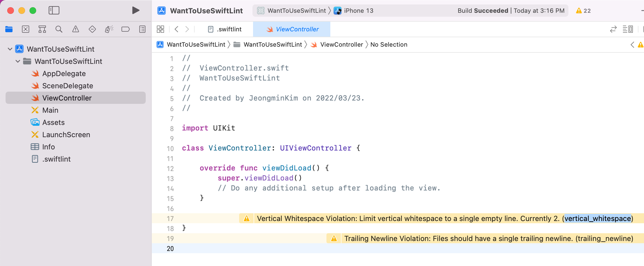Viewport: 644px width, 266px height.
Task: Open AppDelegate file
Action: (64, 74)
